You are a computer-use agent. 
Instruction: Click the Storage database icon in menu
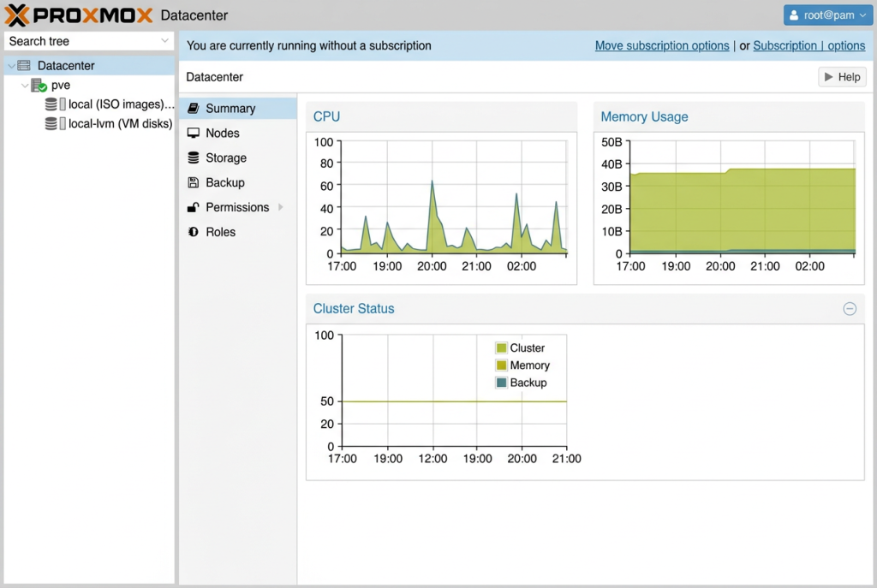pos(194,157)
